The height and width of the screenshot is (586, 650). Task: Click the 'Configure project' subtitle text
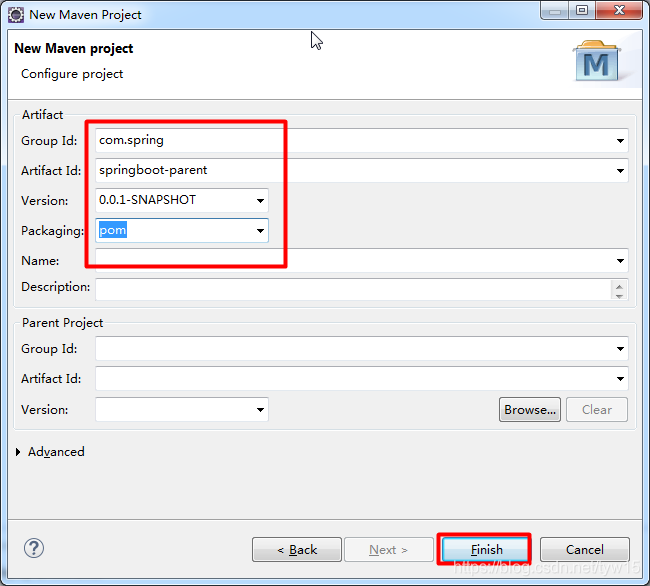(x=72, y=74)
